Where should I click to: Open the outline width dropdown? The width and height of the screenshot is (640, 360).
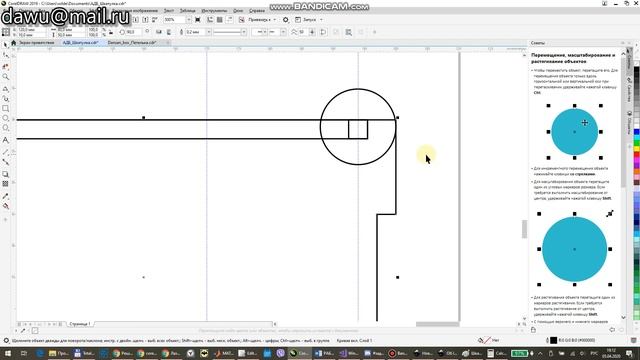coord(208,32)
